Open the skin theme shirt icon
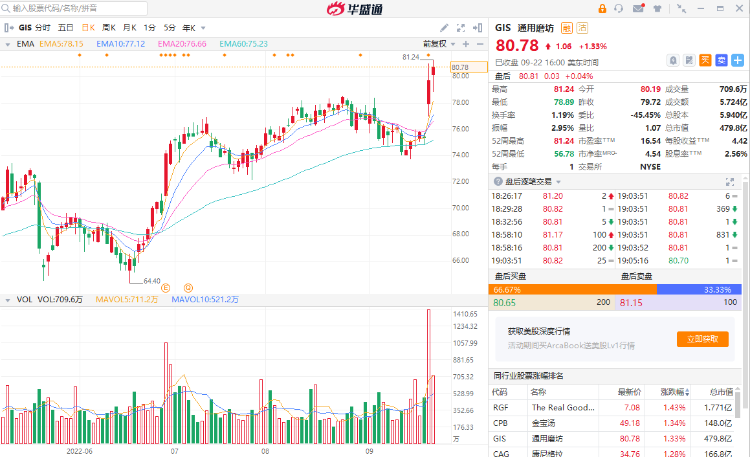 pyautogui.click(x=658, y=9)
